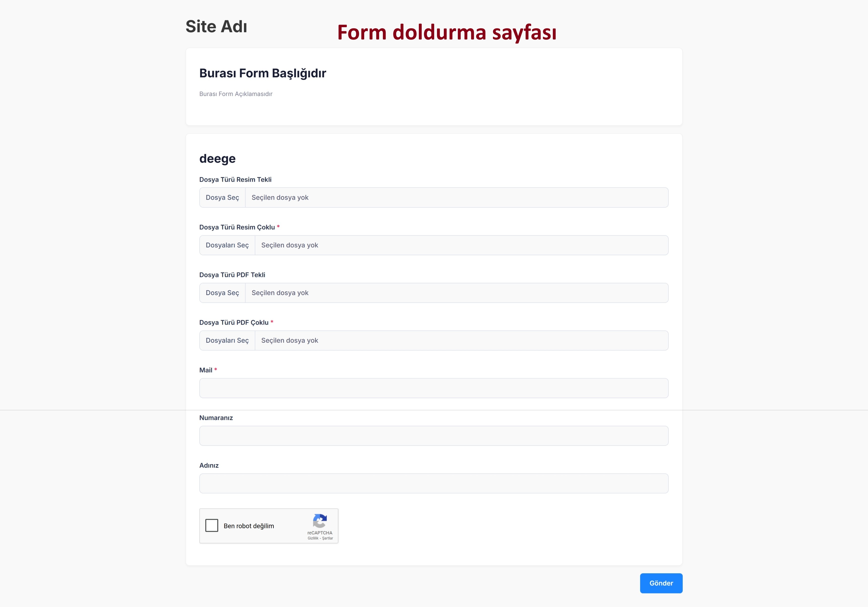This screenshot has width=868, height=607.
Task: Focus the Adınız input field
Action: point(434,483)
